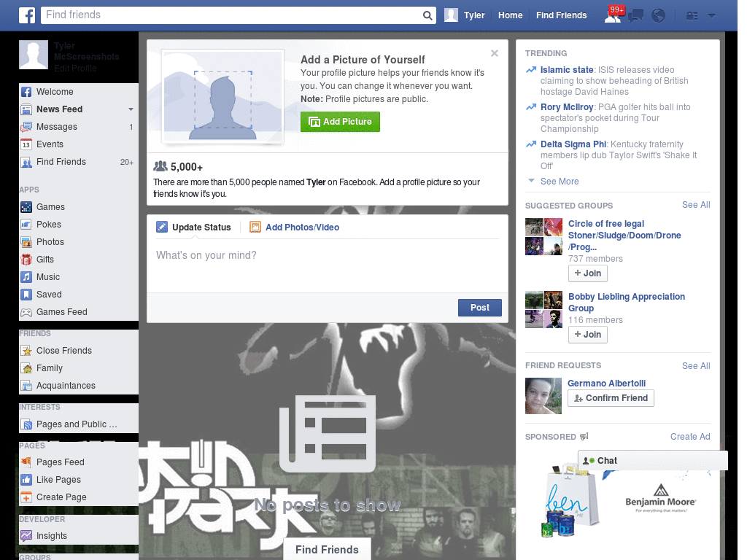Screen dimensions: 747x560
Task: Click the Games app icon
Action: pyautogui.click(x=26, y=207)
